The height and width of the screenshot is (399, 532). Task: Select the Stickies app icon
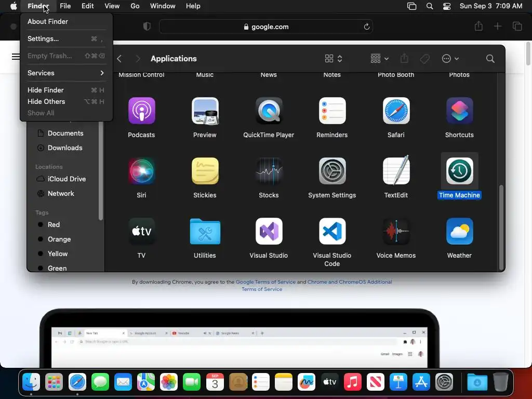205,171
